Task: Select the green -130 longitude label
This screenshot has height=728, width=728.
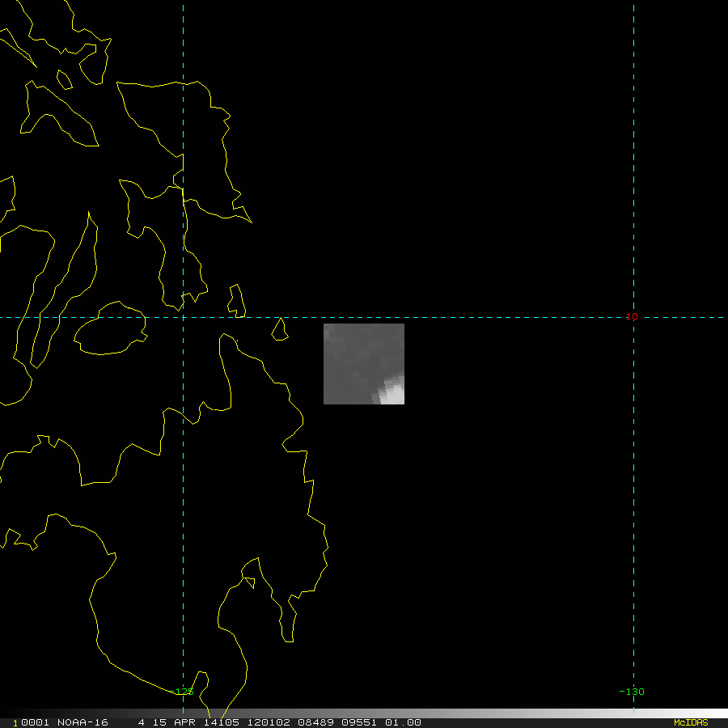Action: pyautogui.click(x=632, y=692)
